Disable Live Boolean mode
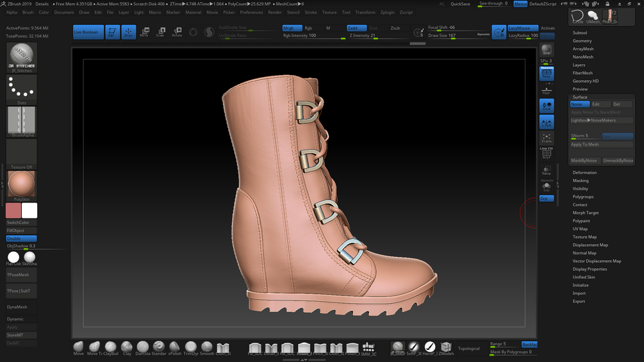Image resolution: width=644 pixels, height=362 pixels. 88,32
